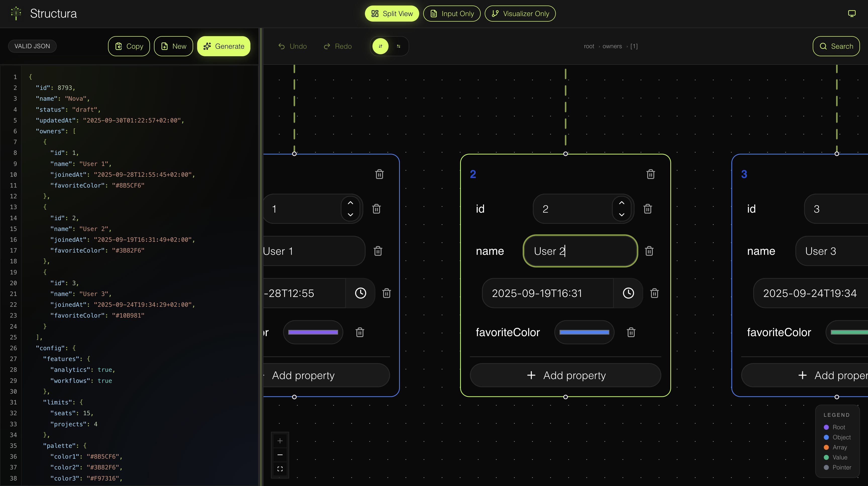Click the owners breadcrumb link
The height and width of the screenshot is (486, 868).
[612, 46]
